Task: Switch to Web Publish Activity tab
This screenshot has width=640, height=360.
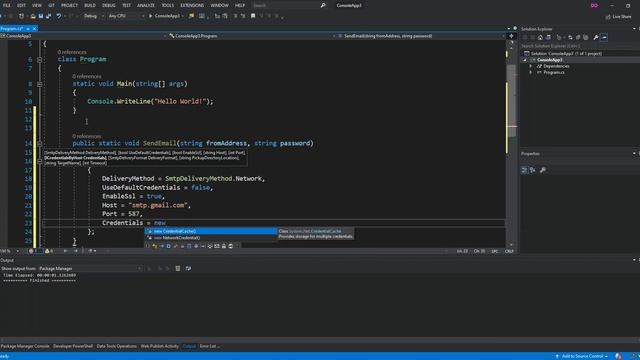Action: click(x=160, y=346)
